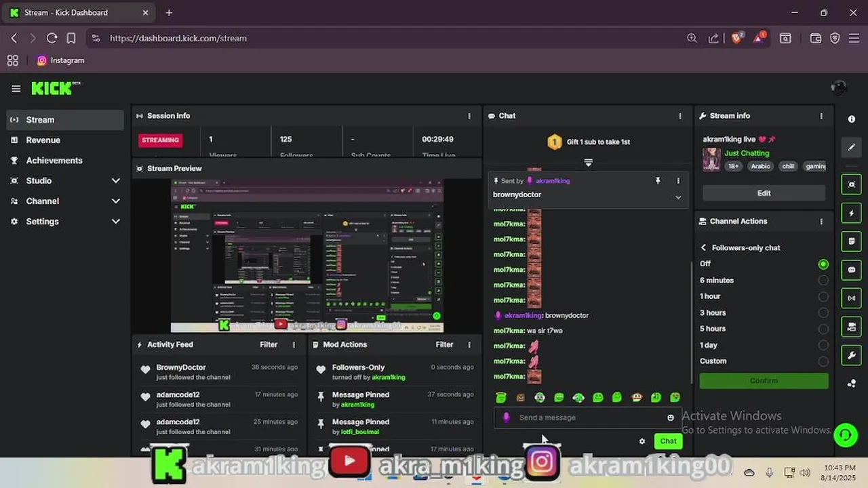The image size is (868, 488).
Task: Click the stream preview widget icon in sidebar
Action: (852, 184)
